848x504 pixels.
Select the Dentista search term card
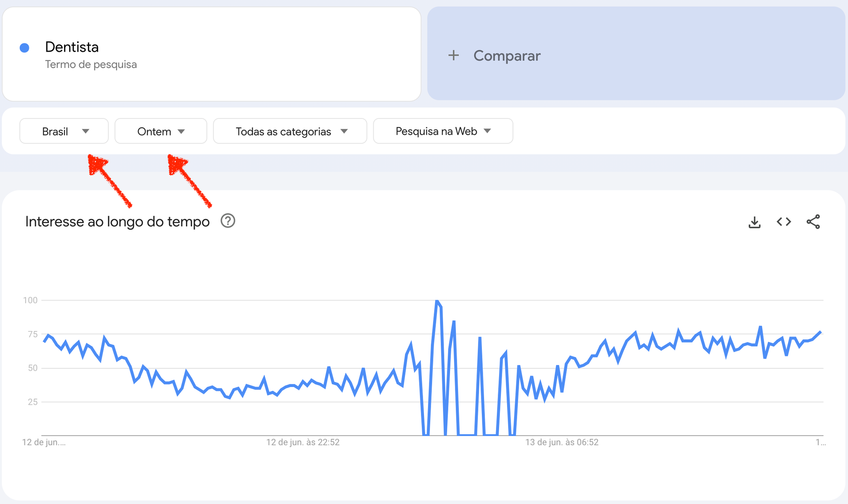211,54
